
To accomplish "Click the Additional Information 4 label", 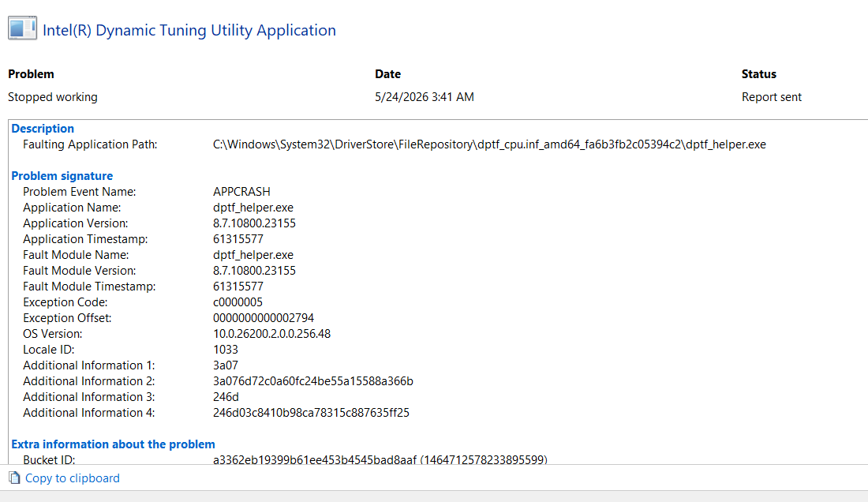I will click(88, 413).
